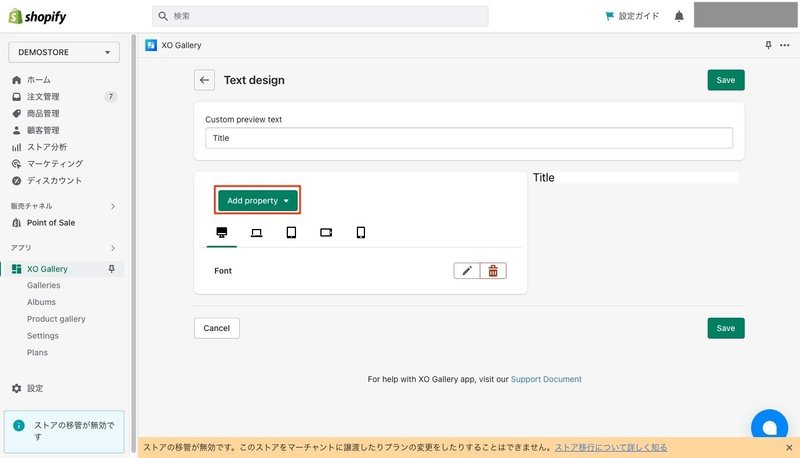
Task: Pin the app using header pin icon
Action: coord(768,45)
